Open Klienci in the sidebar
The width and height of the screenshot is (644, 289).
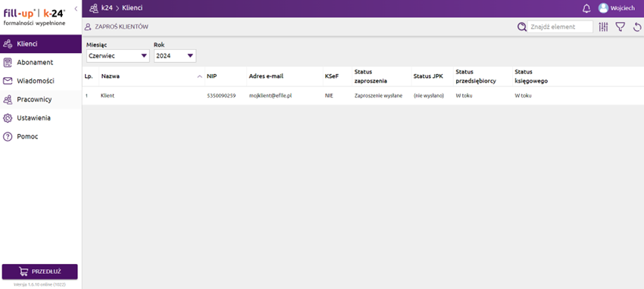(x=41, y=44)
